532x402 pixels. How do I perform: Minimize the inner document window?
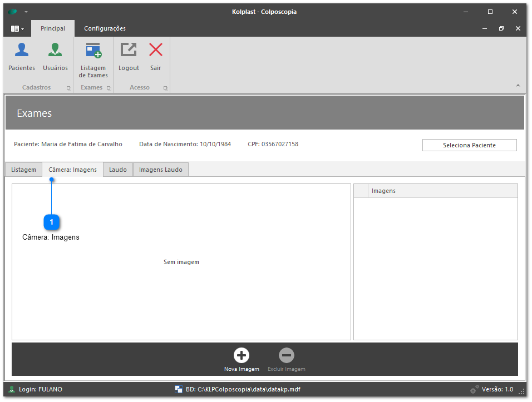point(485,28)
